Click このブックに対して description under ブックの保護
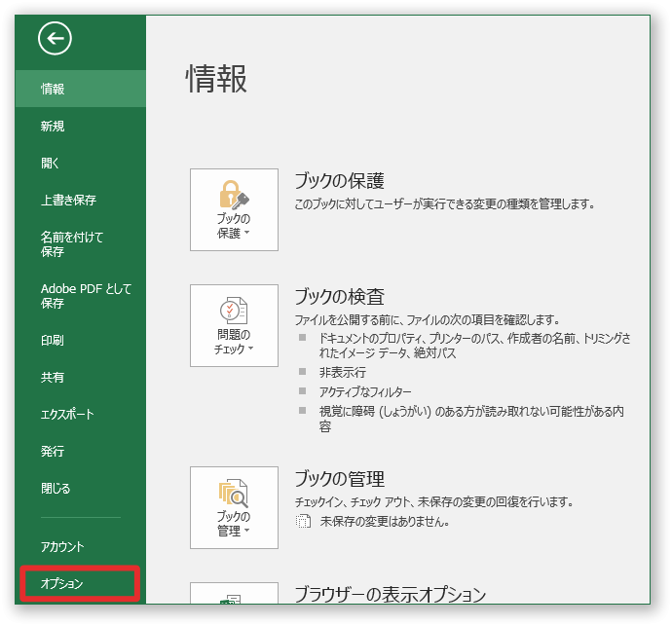The width and height of the screenshot is (672, 626). pyautogui.click(x=444, y=203)
